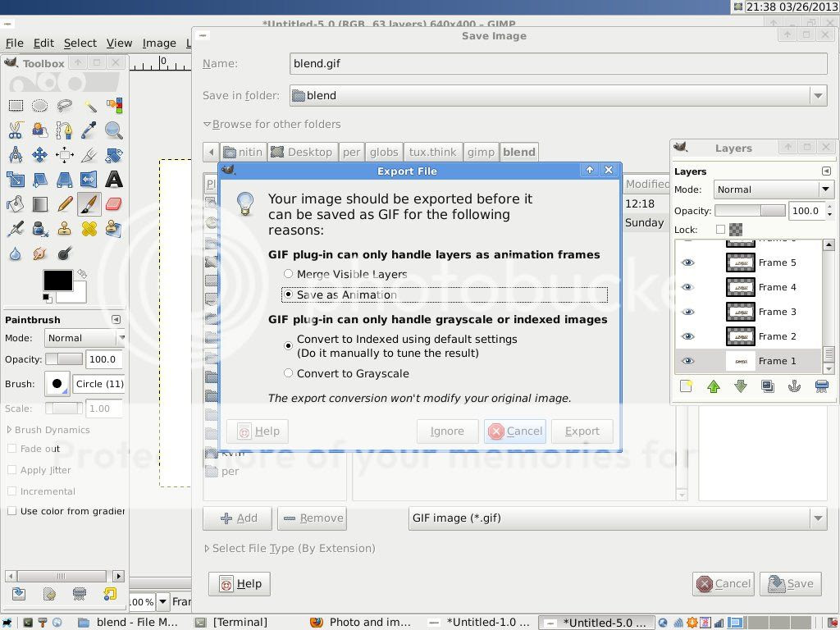The width and height of the screenshot is (840, 630).
Task: Open the View menu
Action: (119, 43)
